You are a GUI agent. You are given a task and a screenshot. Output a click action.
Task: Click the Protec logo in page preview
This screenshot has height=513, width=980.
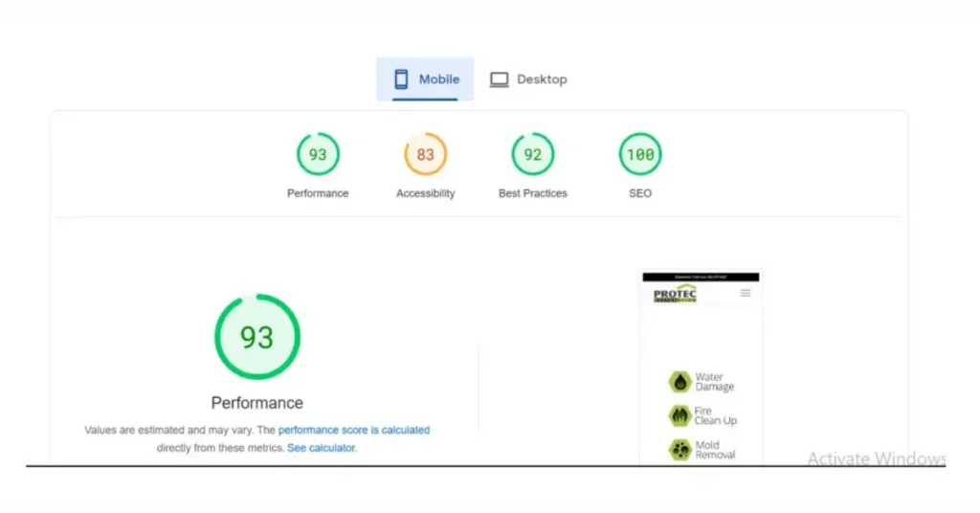tap(675, 294)
